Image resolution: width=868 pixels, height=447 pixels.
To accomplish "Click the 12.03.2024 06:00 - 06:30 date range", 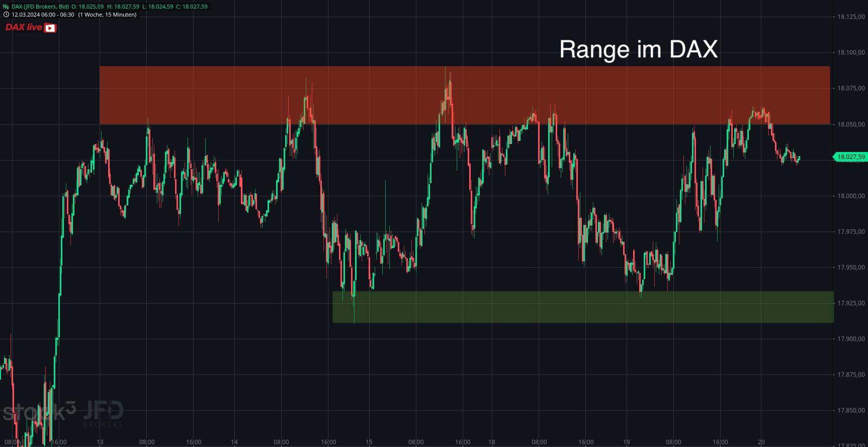I will (x=43, y=15).
